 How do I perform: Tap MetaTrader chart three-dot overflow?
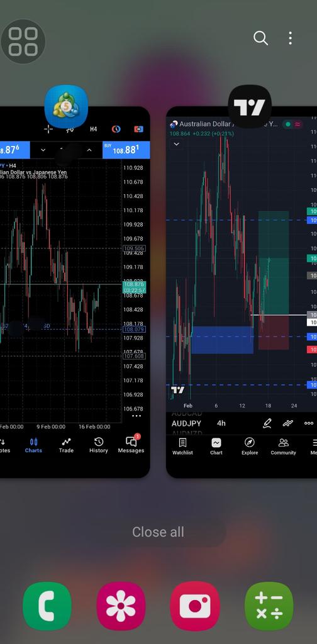(136, 416)
